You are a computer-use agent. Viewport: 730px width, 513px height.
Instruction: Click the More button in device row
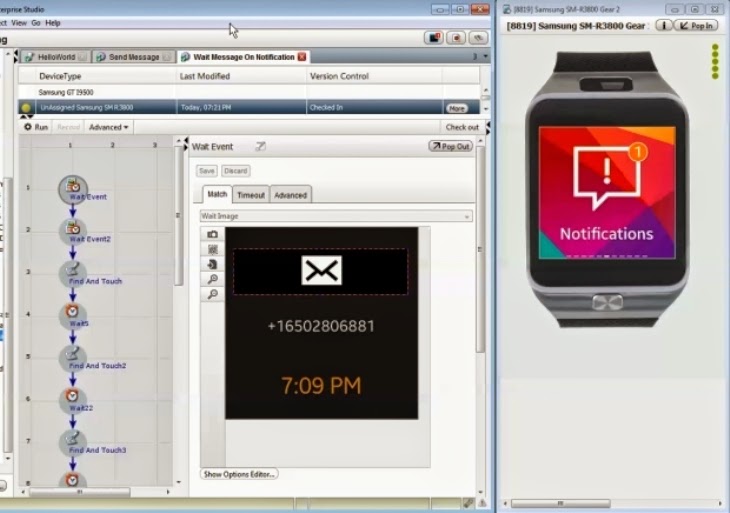click(456, 108)
